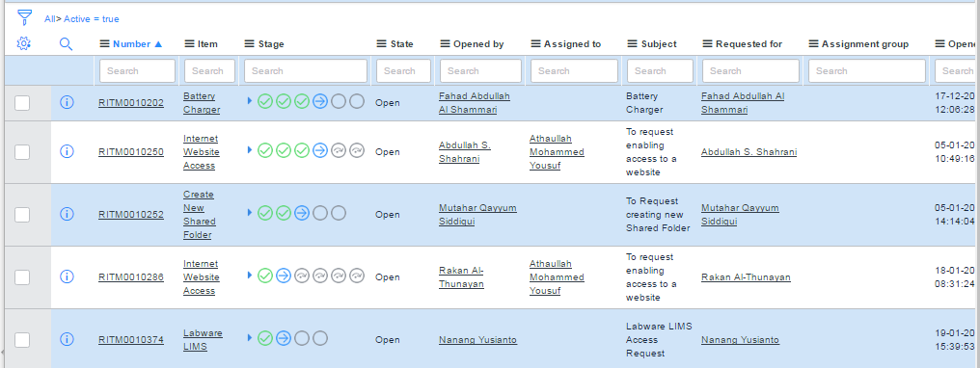Click last pending stage icon of RITM0010286
This screenshot has width=980, height=368.
[357, 276]
